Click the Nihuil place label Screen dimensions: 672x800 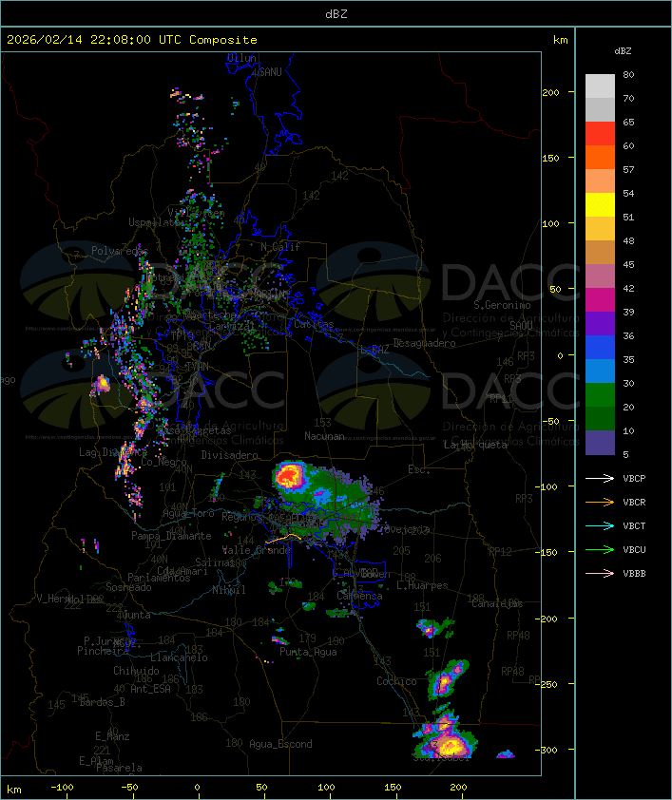[229, 590]
